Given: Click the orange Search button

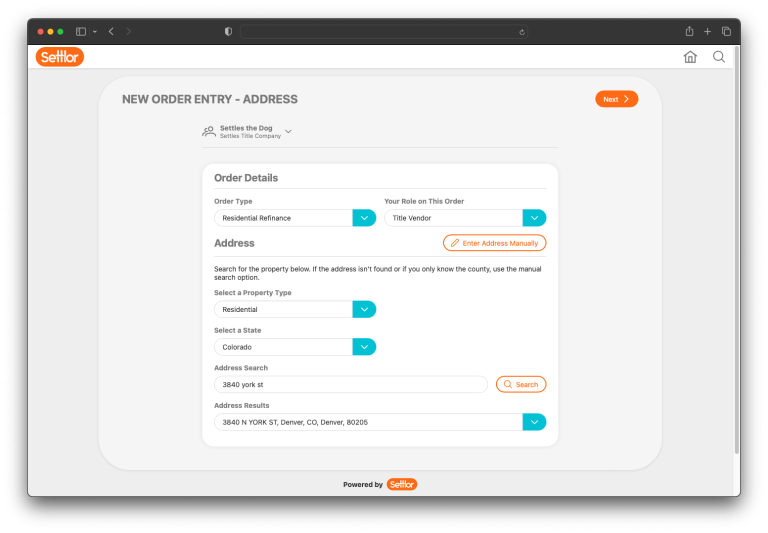Looking at the screenshot, I should [521, 384].
